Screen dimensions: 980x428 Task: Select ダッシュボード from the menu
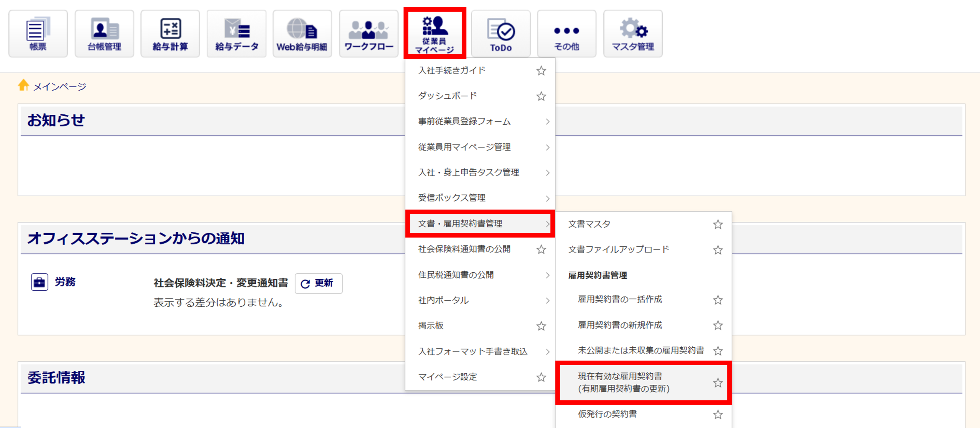(448, 96)
